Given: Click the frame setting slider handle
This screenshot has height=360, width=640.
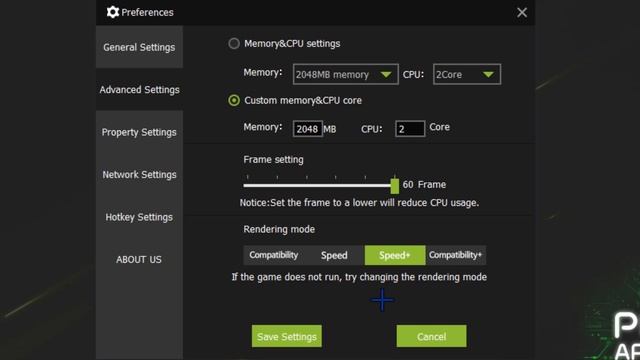Looking at the screenshot, I should 394,186.
